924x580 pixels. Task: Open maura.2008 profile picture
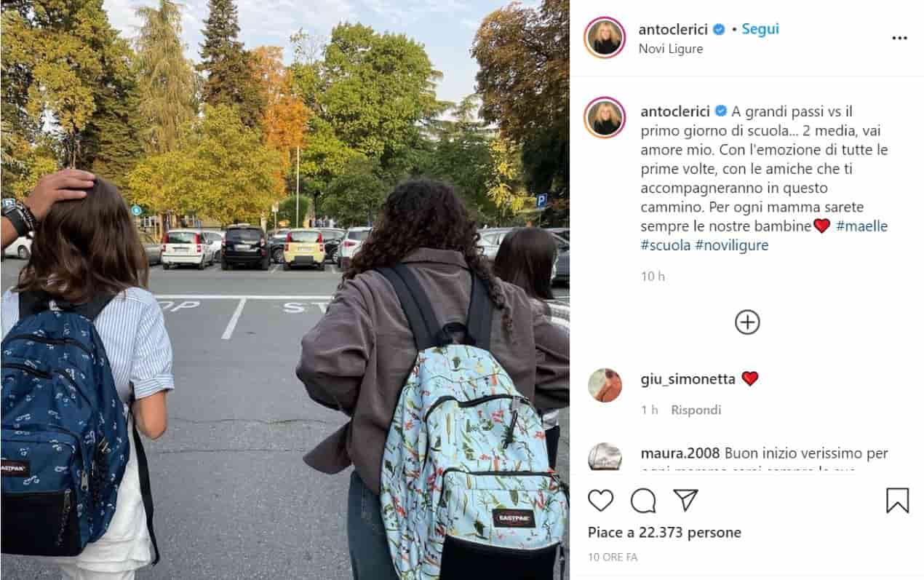click(x=605, y=456)
